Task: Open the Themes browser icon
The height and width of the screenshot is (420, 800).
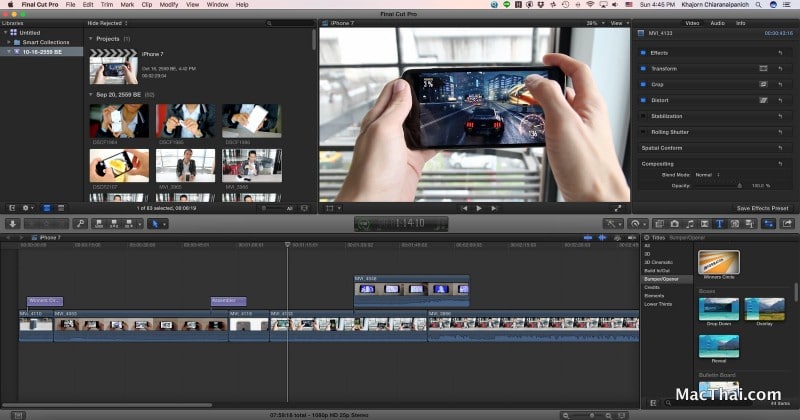Action: [x=749, y=224]
